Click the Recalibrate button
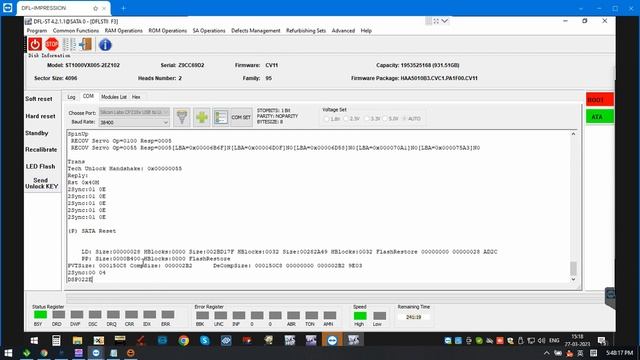Viewport: 640px width, 360px height. pos(41,149)
